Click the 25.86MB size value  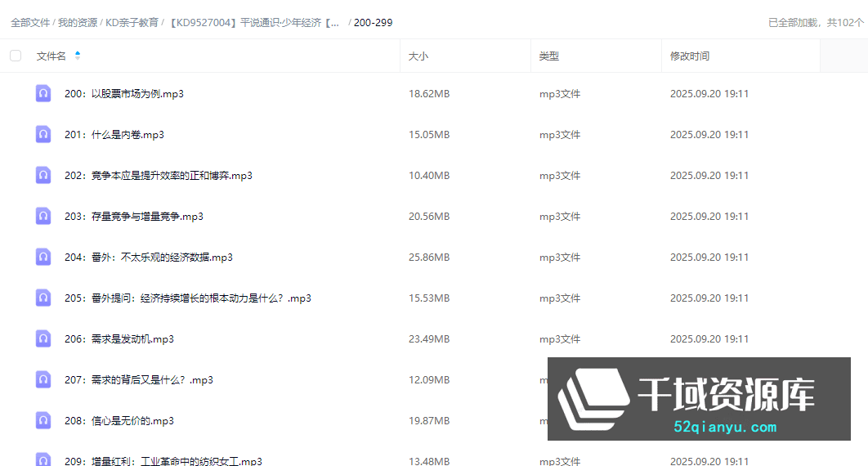(x=429, y=258)
